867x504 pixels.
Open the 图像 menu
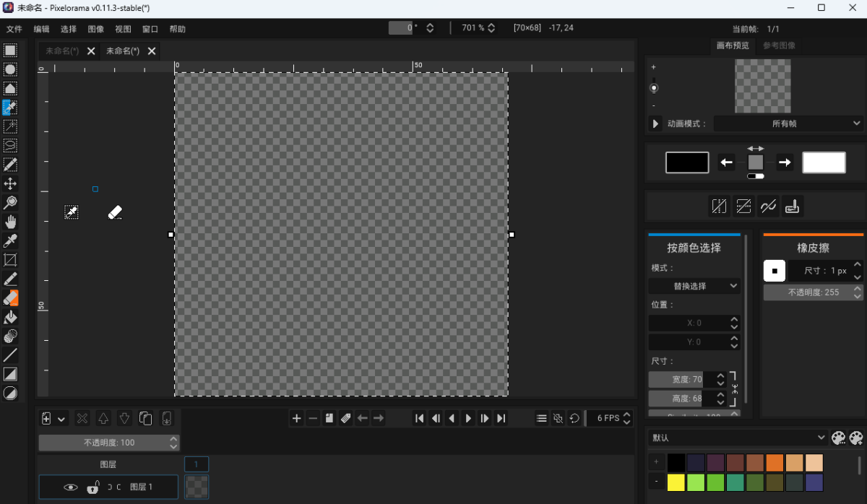point(95,30)
